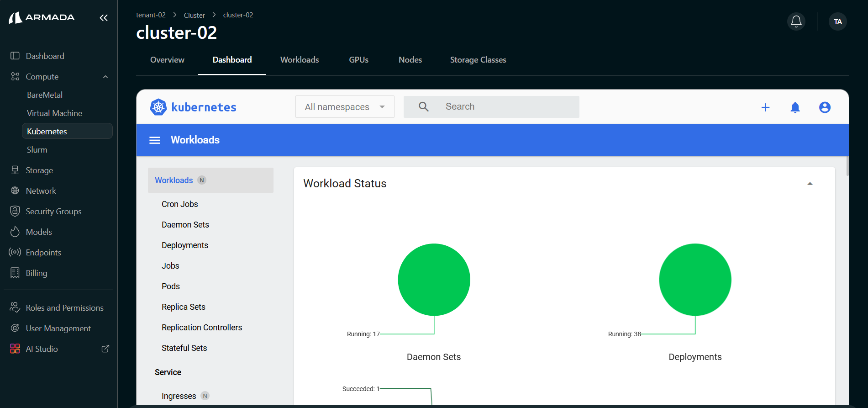This screenshot has height=408, width=868.
Task: Open Jobs in side nav
Action: point(170,266)
